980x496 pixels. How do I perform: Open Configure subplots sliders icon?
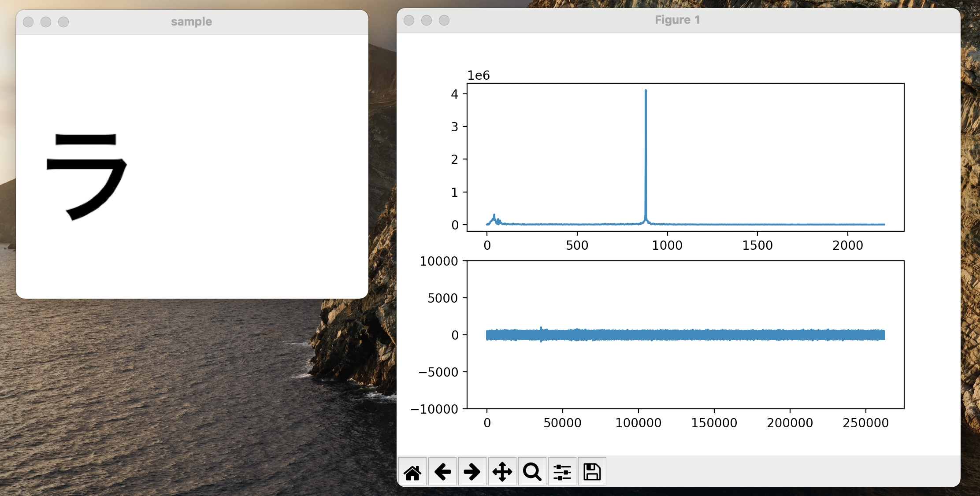tap(562, 472)
